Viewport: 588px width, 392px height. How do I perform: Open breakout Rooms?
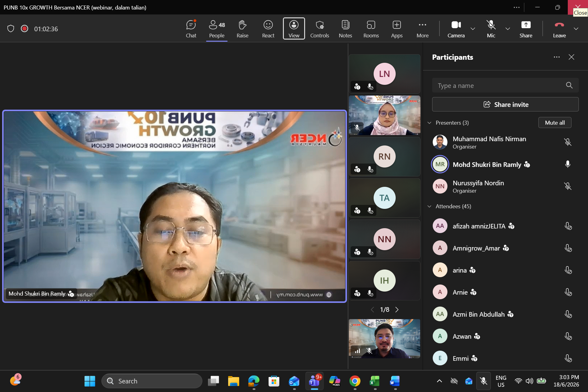click(x=371, y=29)
